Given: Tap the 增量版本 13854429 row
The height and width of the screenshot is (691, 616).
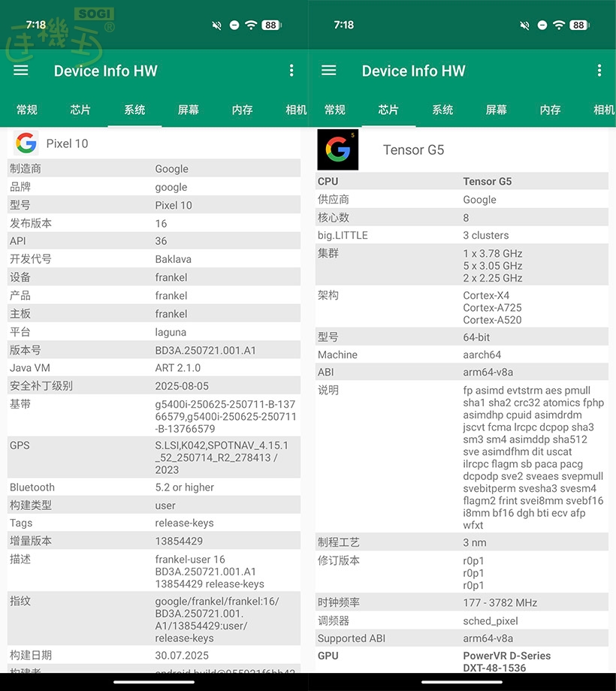Looking at the screenshot, I should 154,541.
